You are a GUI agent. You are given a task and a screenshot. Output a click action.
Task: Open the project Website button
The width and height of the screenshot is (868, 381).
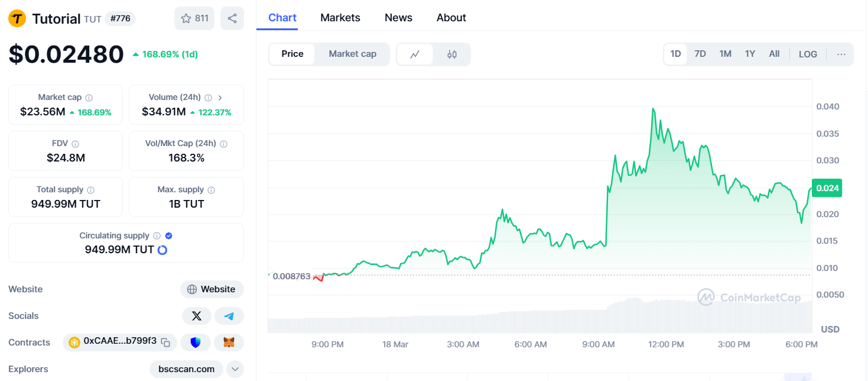(x=212, y=289)
